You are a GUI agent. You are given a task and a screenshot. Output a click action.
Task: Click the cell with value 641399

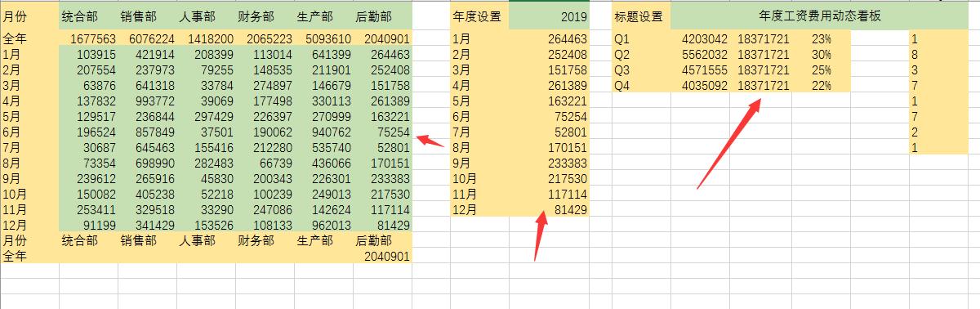324,54
